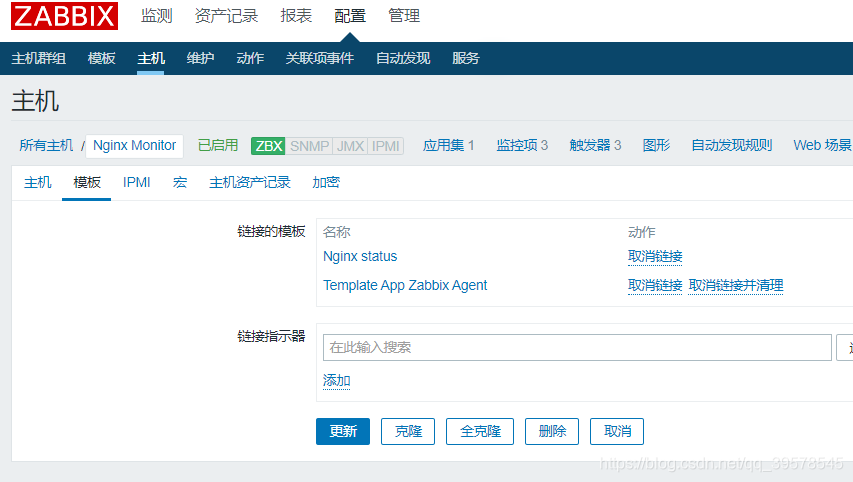
Task: Click the 名称 column header
Action: 337,232
